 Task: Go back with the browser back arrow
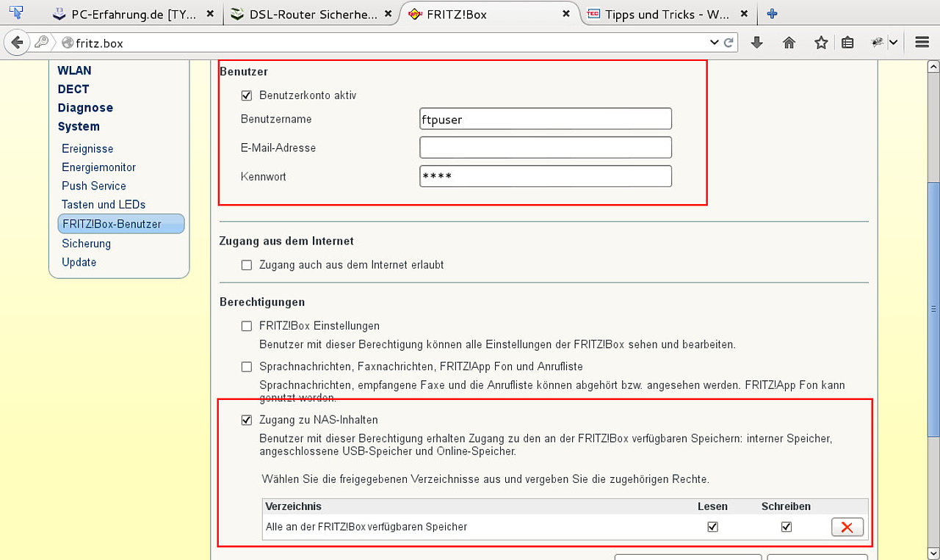point(17,43)
